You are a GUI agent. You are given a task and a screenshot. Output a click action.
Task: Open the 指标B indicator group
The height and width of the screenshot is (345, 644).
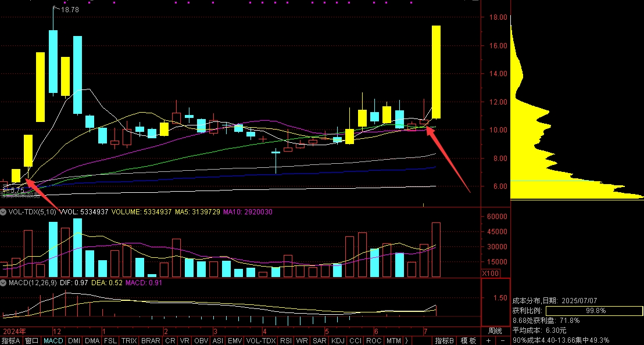coord(445,341)
